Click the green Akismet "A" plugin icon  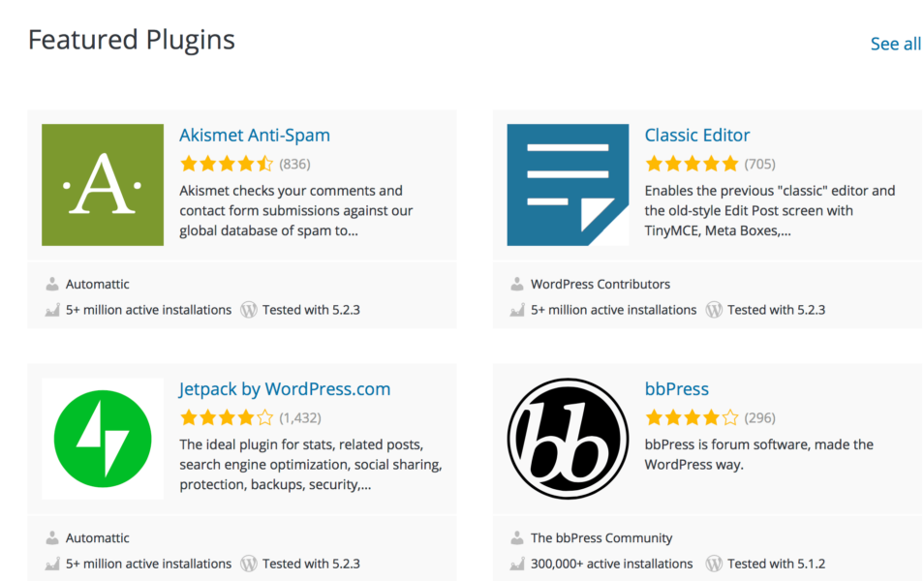[x=102, y=184]
